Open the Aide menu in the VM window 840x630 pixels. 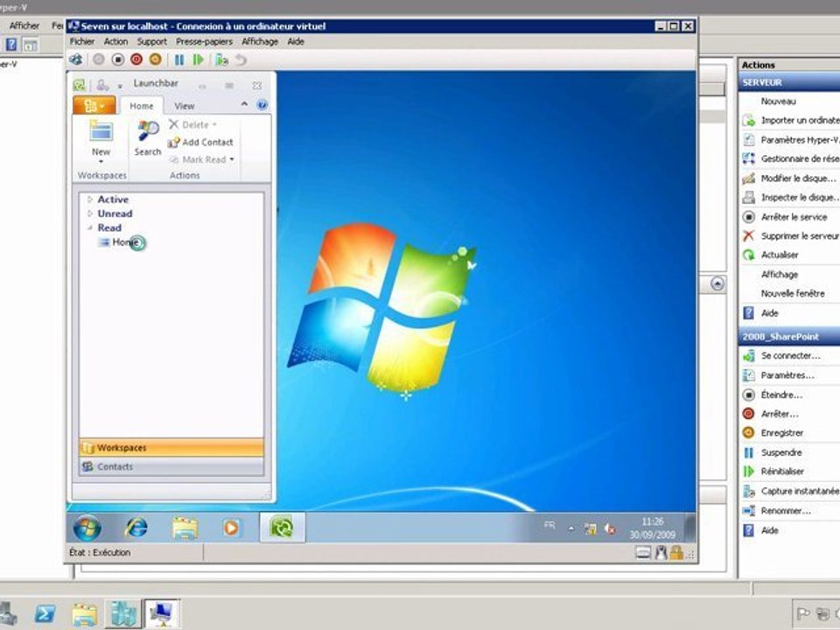tap(296, 41)
